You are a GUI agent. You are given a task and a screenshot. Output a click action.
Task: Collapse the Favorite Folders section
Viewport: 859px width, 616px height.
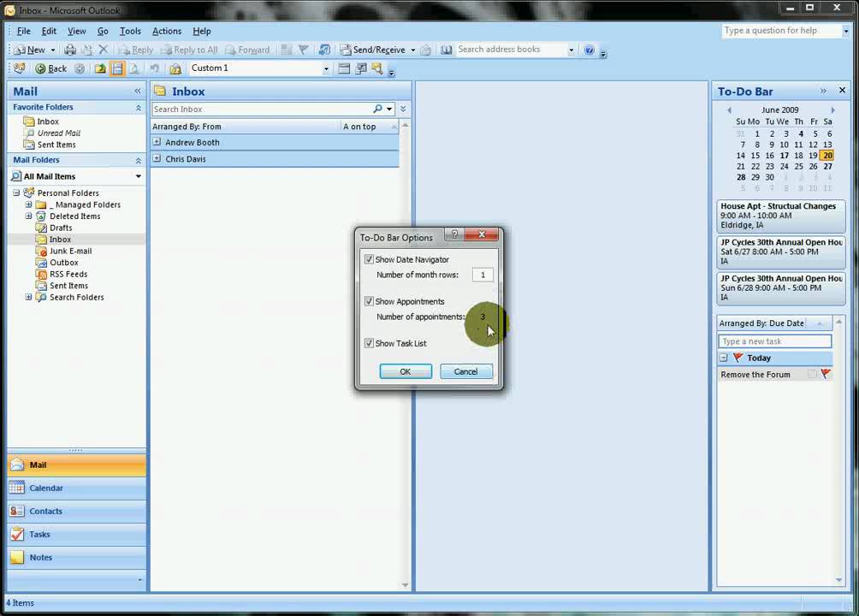[138, 108]
